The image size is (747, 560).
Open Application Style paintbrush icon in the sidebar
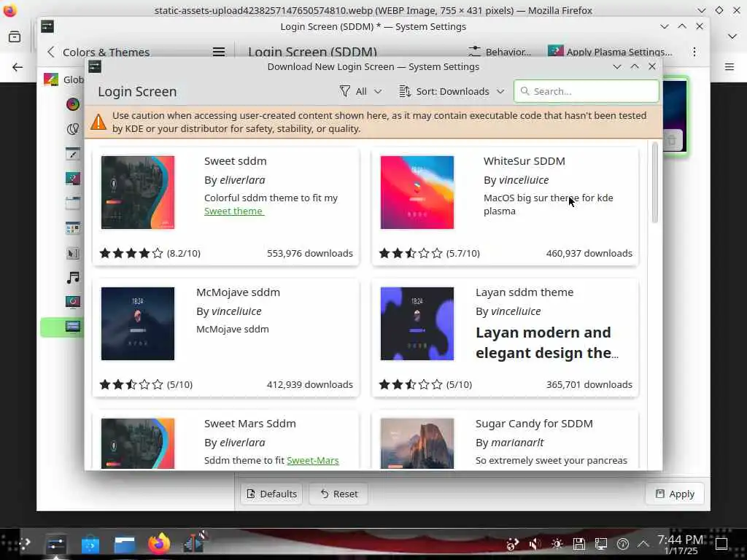tap(73, 153)
